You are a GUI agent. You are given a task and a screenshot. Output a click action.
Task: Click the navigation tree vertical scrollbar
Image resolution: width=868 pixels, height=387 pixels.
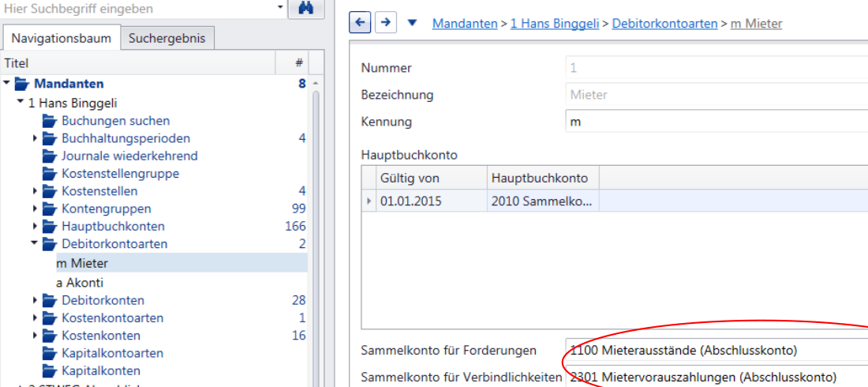click(x=316, y=239)
